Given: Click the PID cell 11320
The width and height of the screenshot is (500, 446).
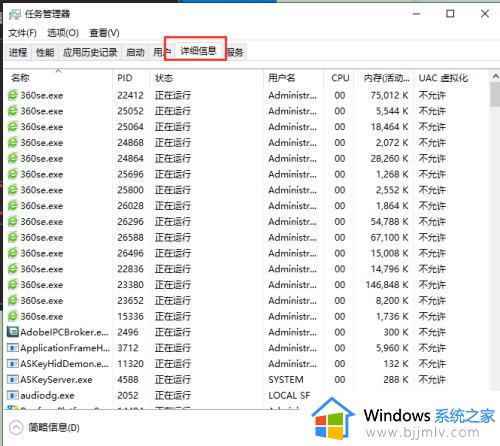Looking at the screenshot, I should [x=130, y=364].
